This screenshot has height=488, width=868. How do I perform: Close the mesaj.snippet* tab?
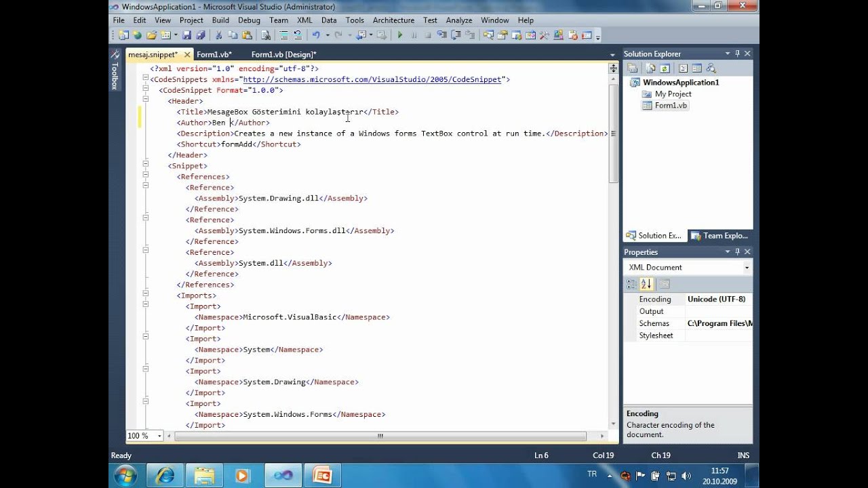(x=187, y=55)
